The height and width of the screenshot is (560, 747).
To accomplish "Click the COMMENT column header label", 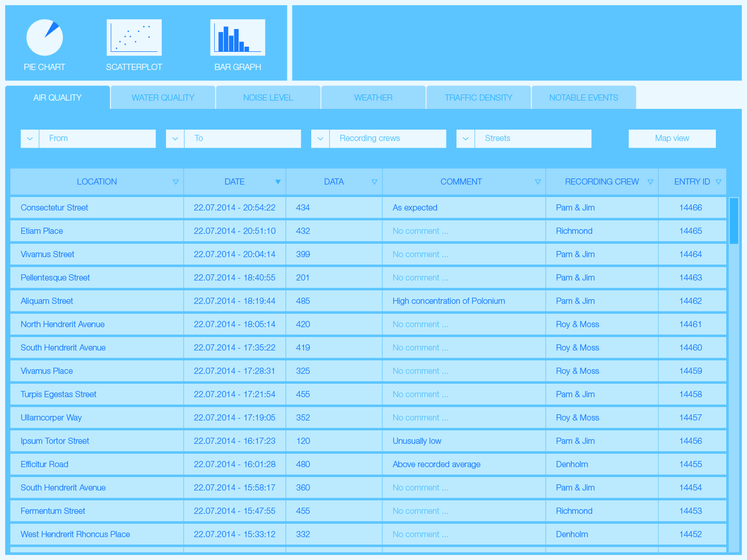I will coord(461,182).
